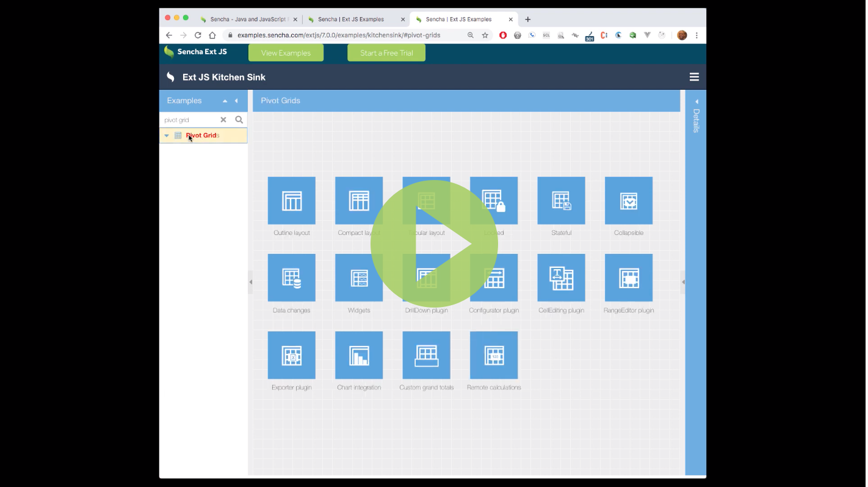Open the Remote calculations example
868x487 pixels.
494,355
